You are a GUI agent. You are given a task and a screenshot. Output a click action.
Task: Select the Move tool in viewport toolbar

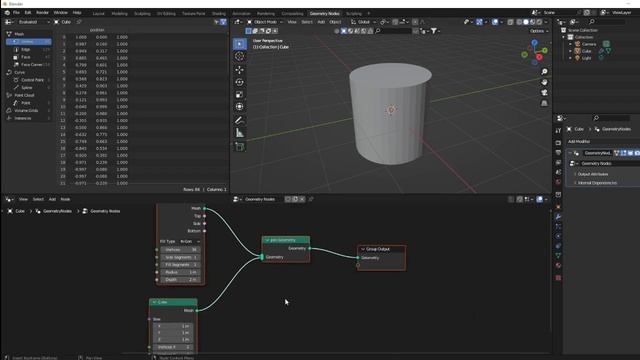pyautogui.click(x=240, y=70)
